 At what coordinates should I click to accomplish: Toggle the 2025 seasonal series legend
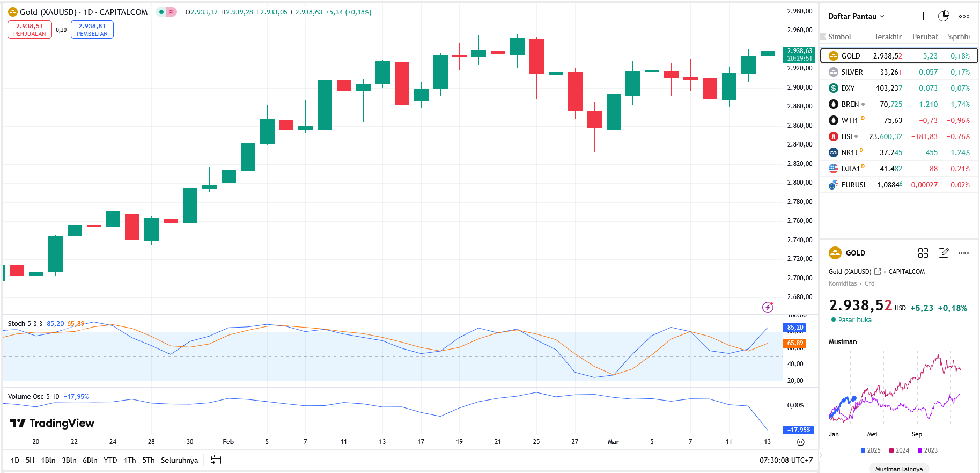(870, 450)
